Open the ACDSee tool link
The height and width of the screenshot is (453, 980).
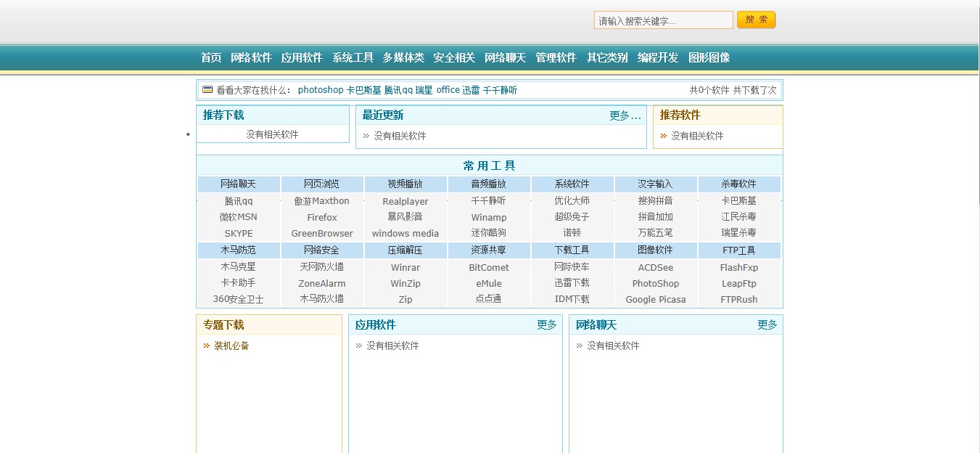point(656,267)
